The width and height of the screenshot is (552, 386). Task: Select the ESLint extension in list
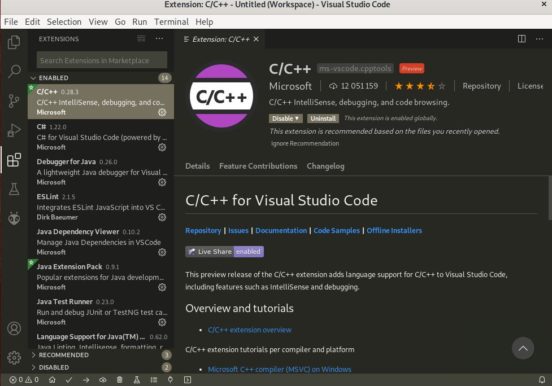101,207
